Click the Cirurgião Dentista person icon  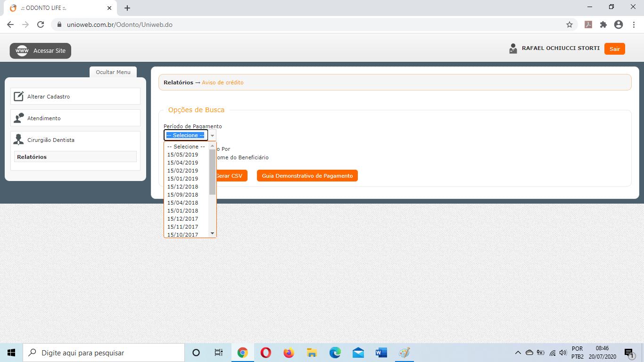19,140
